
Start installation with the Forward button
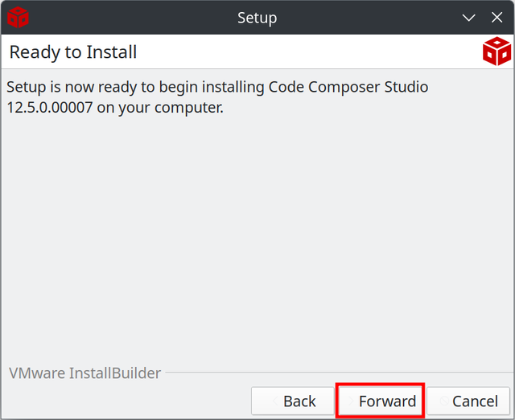(x=381, y=401)
